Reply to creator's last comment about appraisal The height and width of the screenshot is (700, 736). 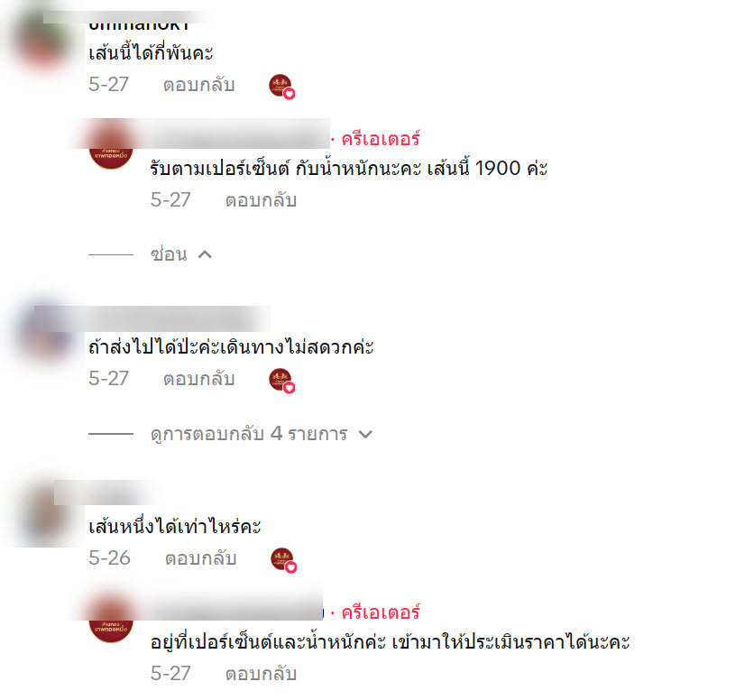(261, 674)
